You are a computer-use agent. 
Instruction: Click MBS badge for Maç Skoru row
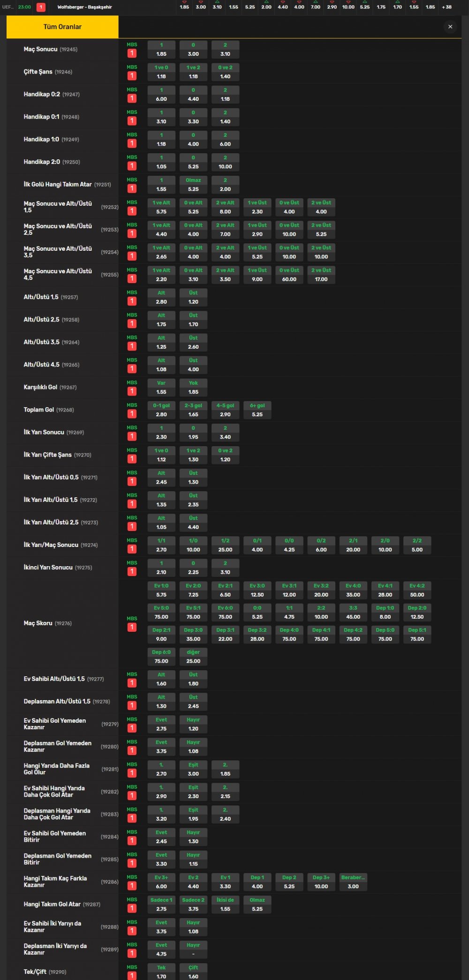[132, 627]
